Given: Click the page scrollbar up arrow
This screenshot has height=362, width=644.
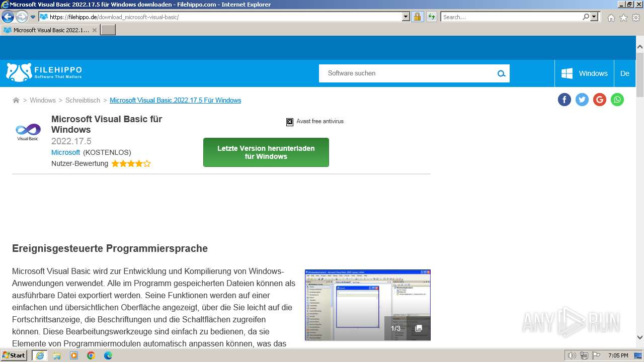Looking at the screenshot, I should 639,47.
